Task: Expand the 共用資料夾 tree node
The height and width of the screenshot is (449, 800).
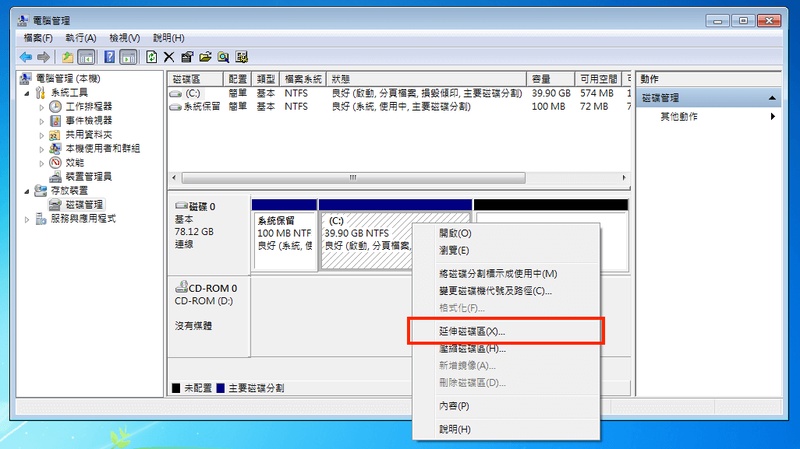Action: pos(42,136)
